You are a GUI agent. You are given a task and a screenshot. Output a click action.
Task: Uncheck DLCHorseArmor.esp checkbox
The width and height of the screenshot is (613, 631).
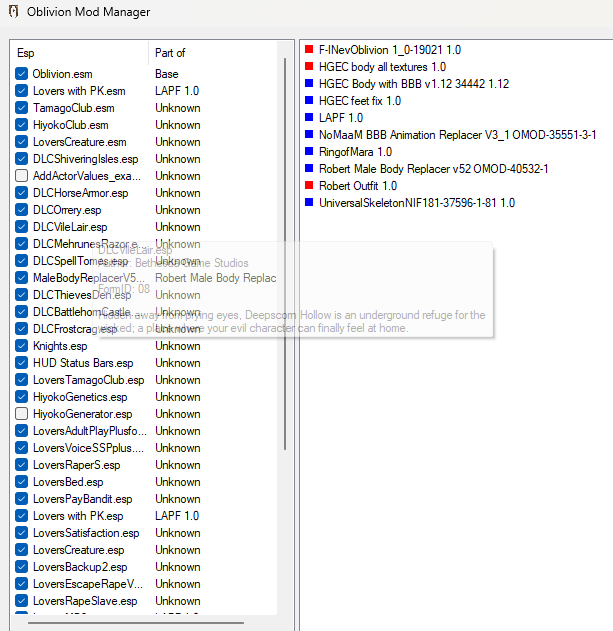(21, 193)
